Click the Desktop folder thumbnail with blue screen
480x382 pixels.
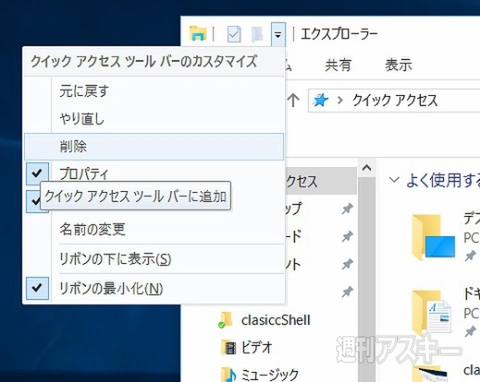[x=433, y=236]
